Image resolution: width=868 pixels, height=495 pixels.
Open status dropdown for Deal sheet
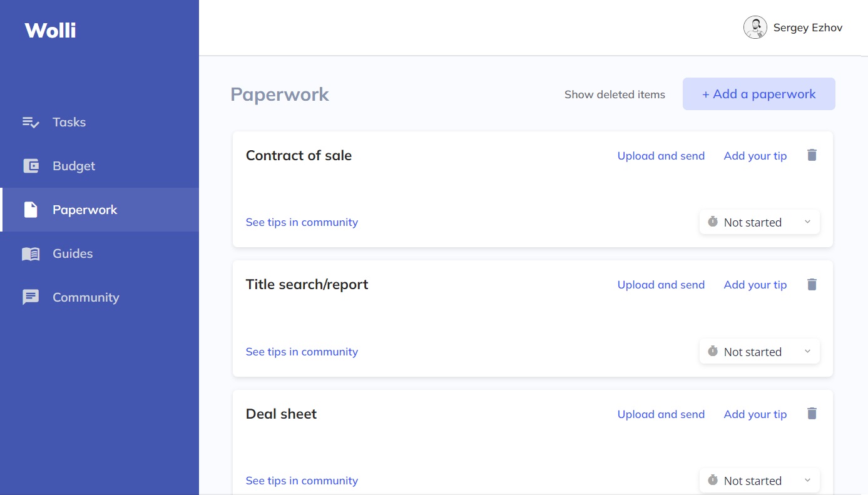759,481
